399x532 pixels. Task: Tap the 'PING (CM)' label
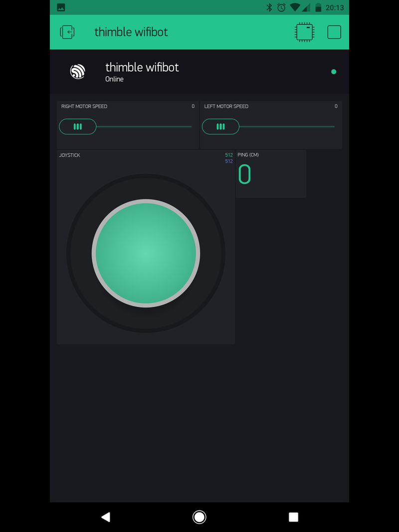click(x=248, y=155)
